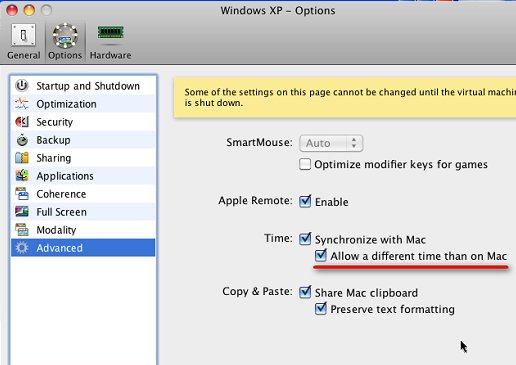Toggle Synchronize with Mac checkbox
This screenshot has height=365, width=516.
[x=305, y=239]
